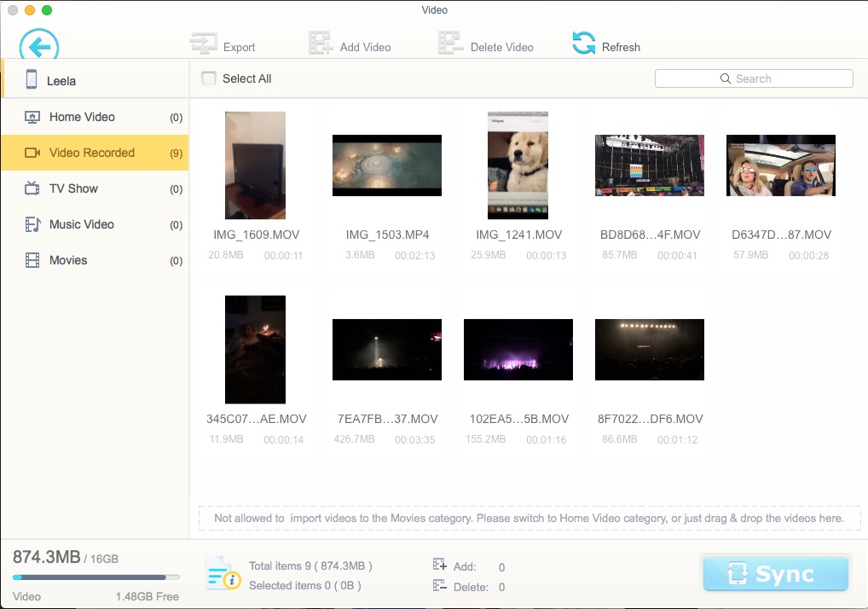The image size is (868, 609).
Task: Click the Delete Video label
Action: click(x=502, y=48)
